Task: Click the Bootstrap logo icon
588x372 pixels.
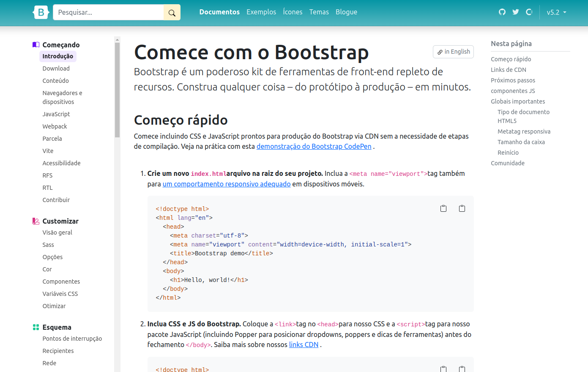Action: tap(41, 12)
